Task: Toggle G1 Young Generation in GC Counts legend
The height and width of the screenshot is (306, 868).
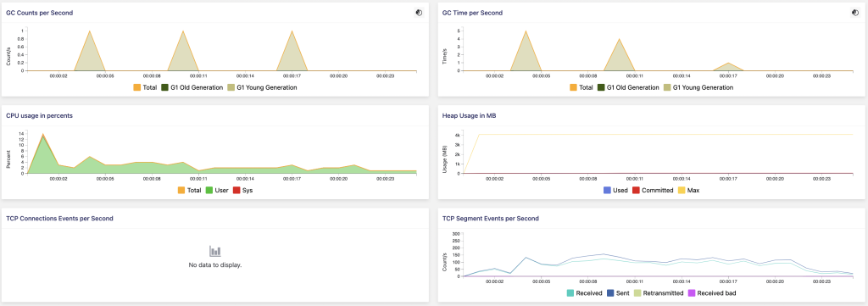Action: pyautogui.click(x=263, y=87)
